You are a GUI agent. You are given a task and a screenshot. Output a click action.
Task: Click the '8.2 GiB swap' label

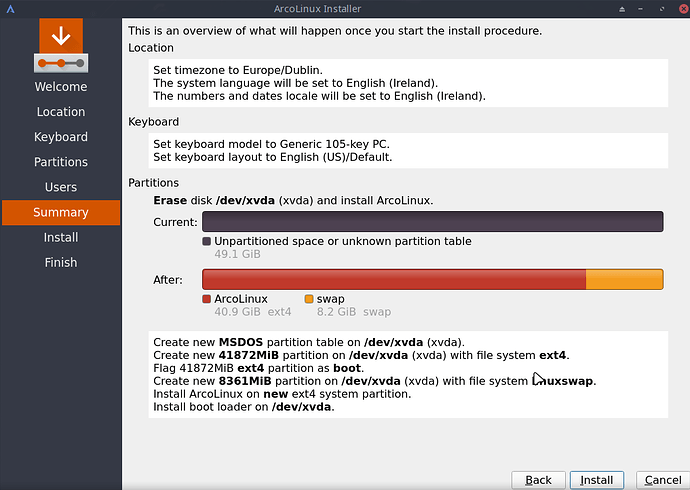[x=354, y=312]
